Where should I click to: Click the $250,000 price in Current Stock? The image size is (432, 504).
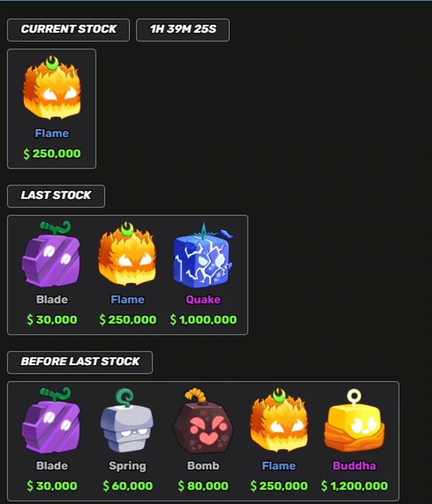pos(51,153)
